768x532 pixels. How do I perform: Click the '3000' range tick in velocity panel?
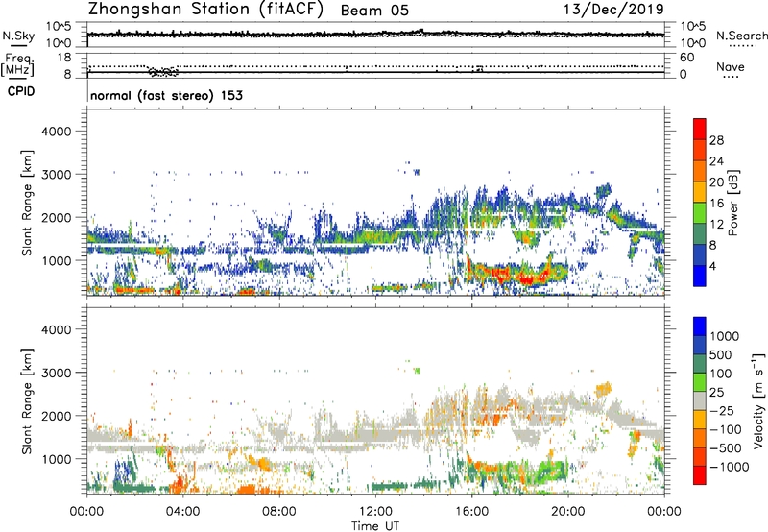click(57, 373)
